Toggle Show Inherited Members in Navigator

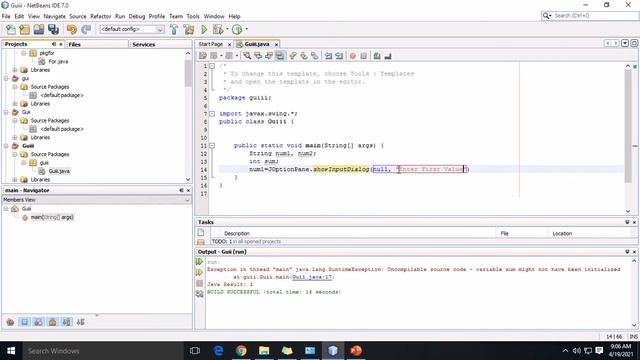pos(10,322)
